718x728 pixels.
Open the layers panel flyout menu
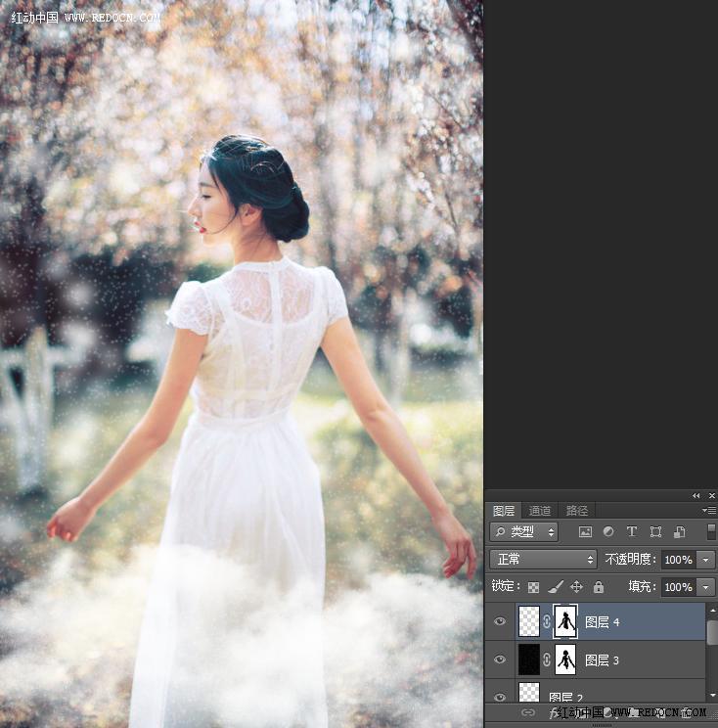tap(709, 510)
